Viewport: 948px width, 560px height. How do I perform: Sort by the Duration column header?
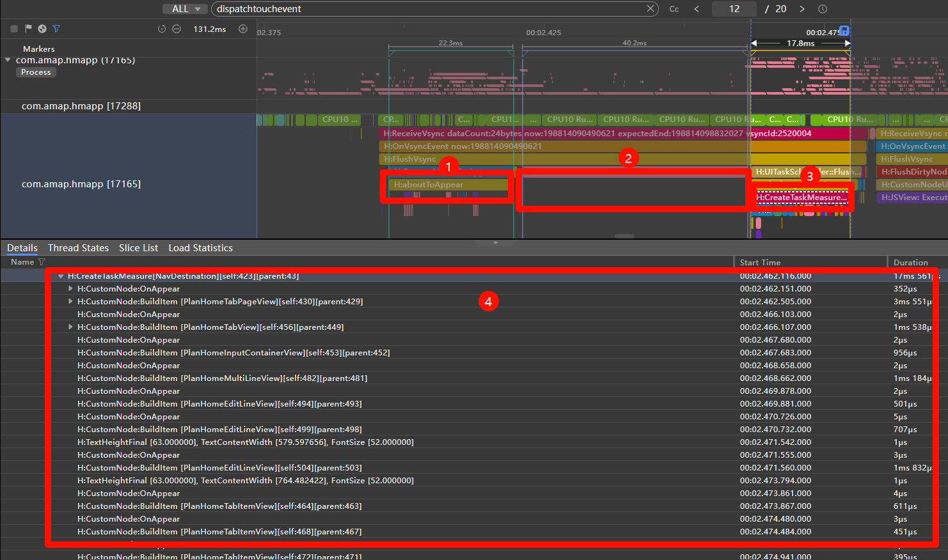coord(911,262)
